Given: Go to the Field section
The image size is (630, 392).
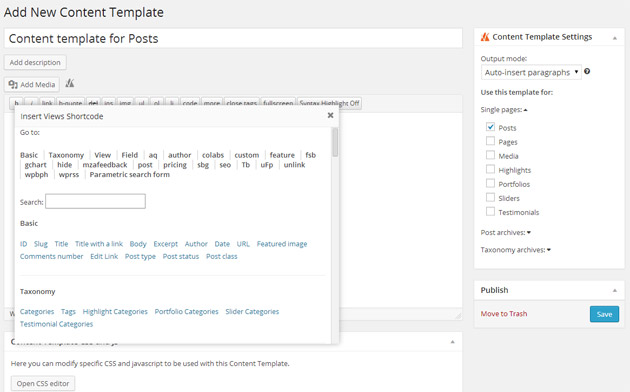Looking at the screenshot, I should [x=129, y=155].
